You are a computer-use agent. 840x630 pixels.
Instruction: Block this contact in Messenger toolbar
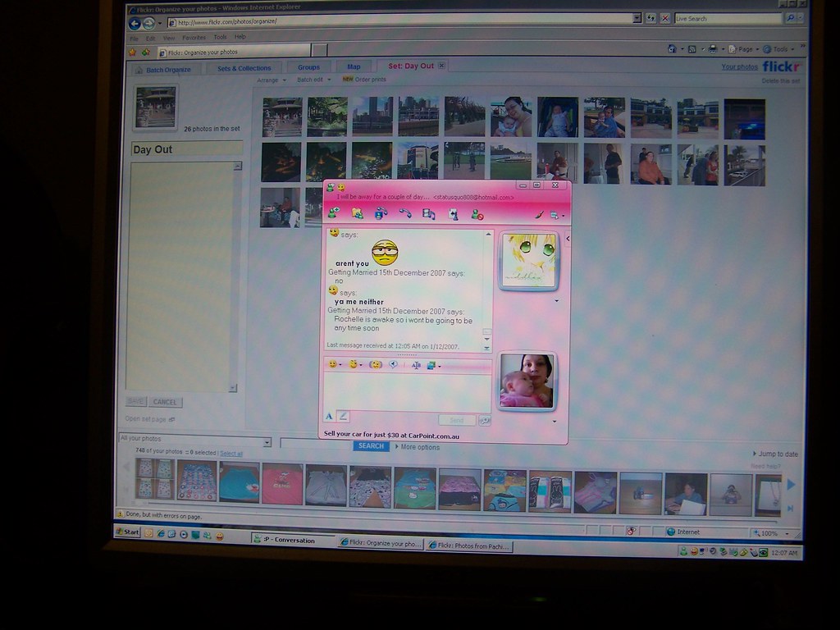point(477,215)
